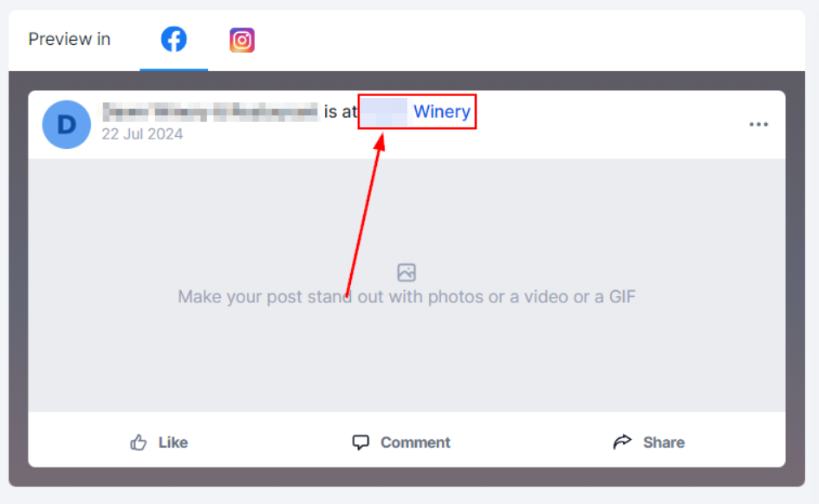Open the Winery location link
This screenshot has height=504, width=819.
[442, 111]
